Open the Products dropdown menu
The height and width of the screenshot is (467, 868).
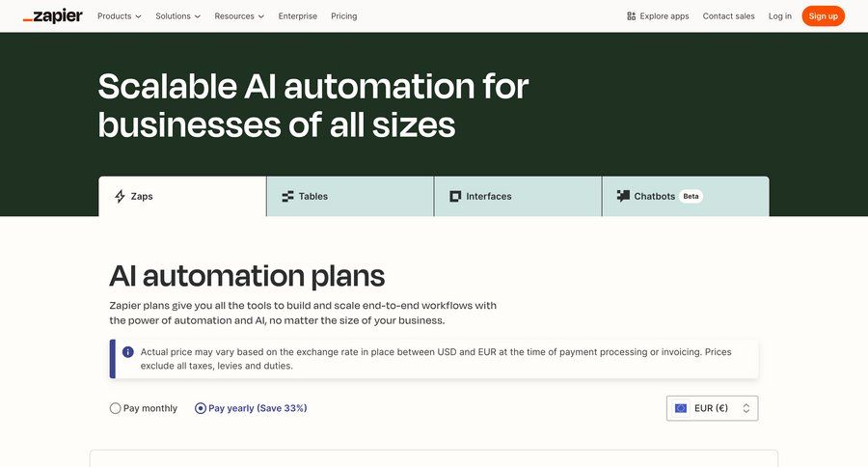pyautogui.click(x=119, y=16)
